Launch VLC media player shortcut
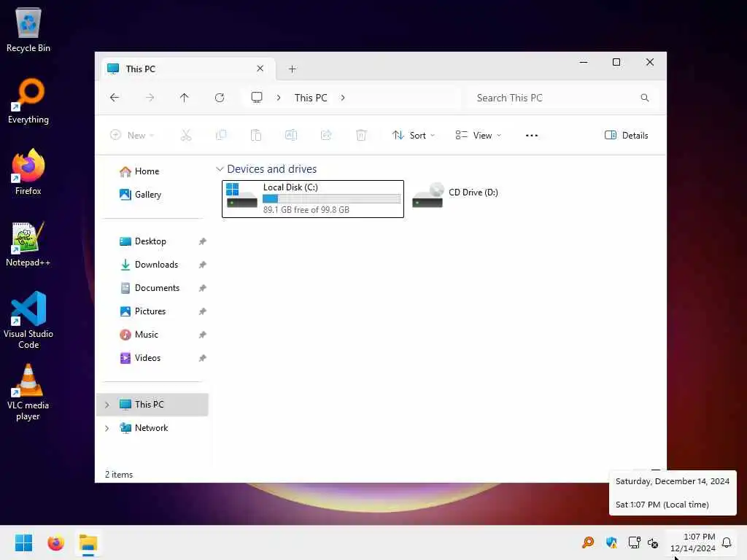Viewport: 747px width, 560px height. tap(28, 392)
